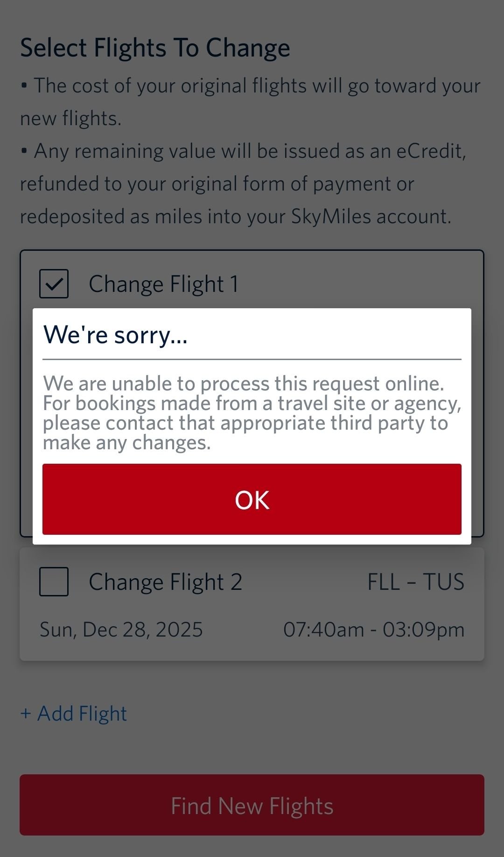Tap the + Add Flight link

[74, 713]
